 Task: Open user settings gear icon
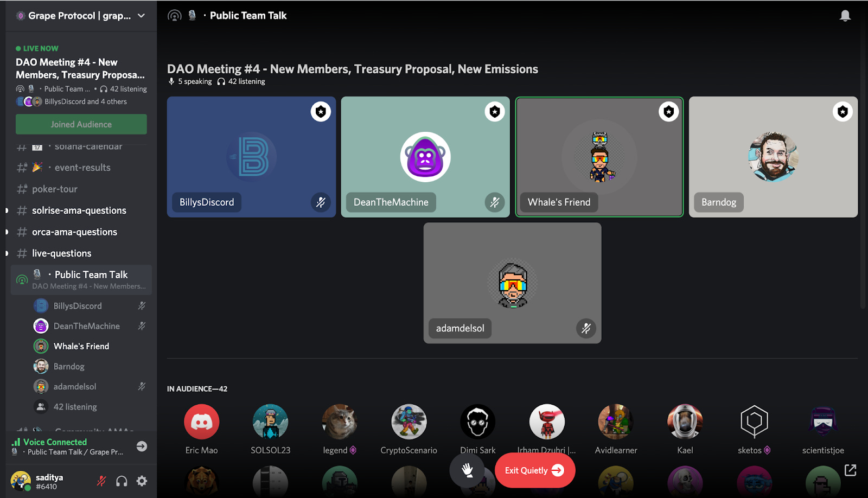[x=142, y=481]
